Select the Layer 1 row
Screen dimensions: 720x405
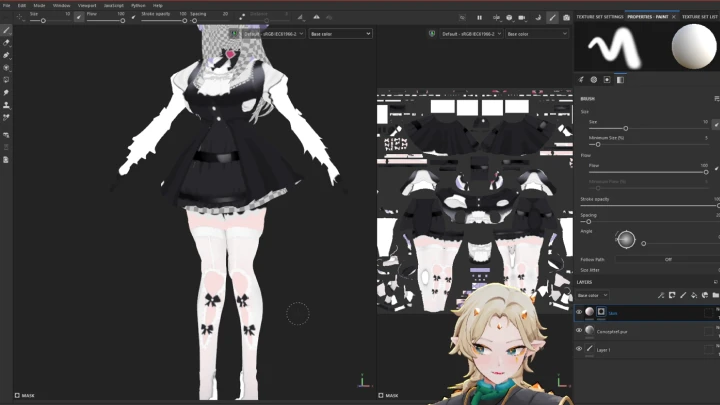click(647, 349)
